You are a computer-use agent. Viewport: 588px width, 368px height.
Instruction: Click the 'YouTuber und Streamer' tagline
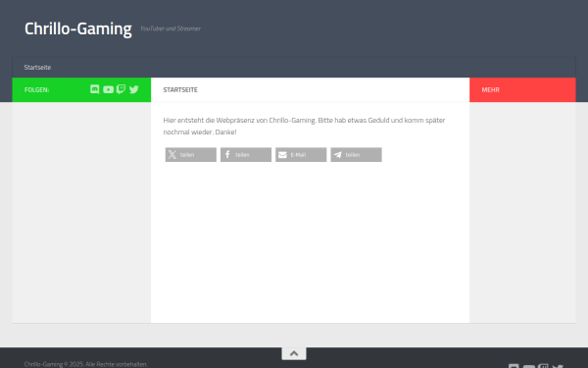tap(171, 28)
